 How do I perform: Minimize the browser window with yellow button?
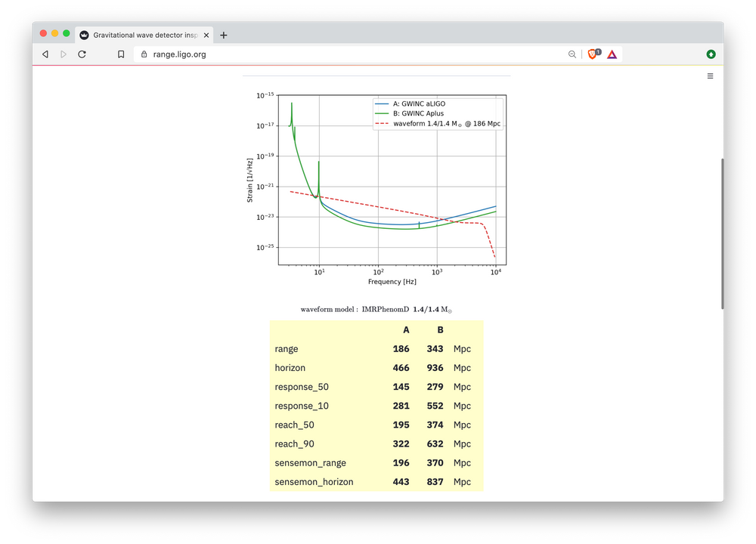coord(55,33)
